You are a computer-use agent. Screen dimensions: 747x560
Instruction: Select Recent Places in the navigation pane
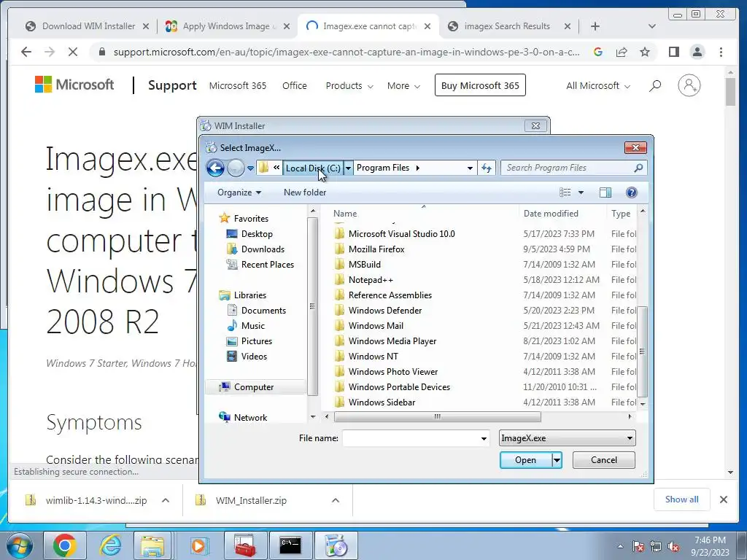267,264
